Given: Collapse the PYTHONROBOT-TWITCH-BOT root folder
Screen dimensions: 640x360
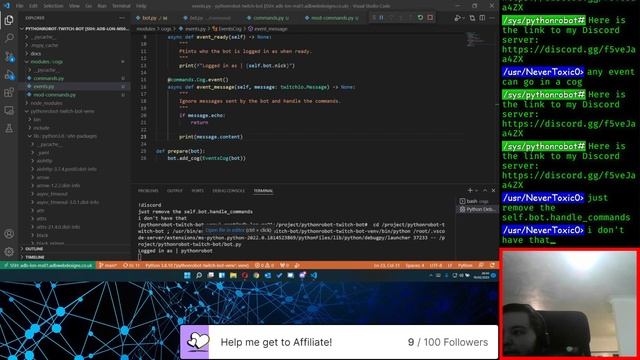Looking at the screenshot, I should [x=73, y=29].
